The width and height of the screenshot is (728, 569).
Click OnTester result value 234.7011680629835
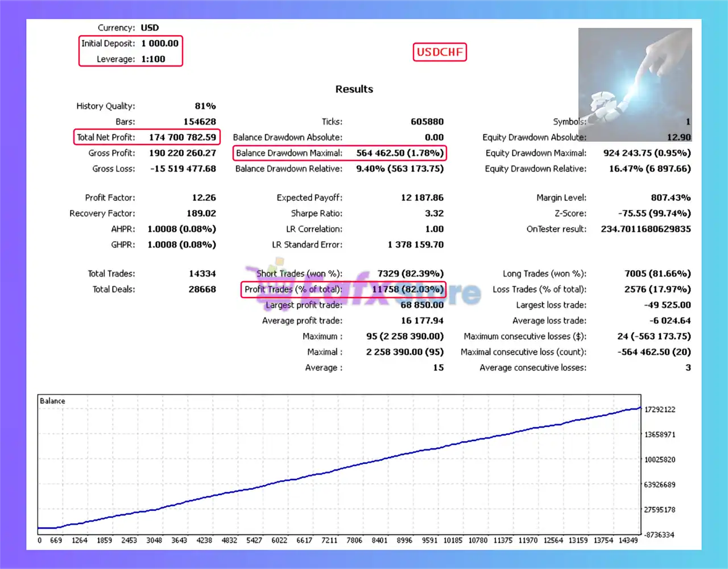[x=646, y=229]
